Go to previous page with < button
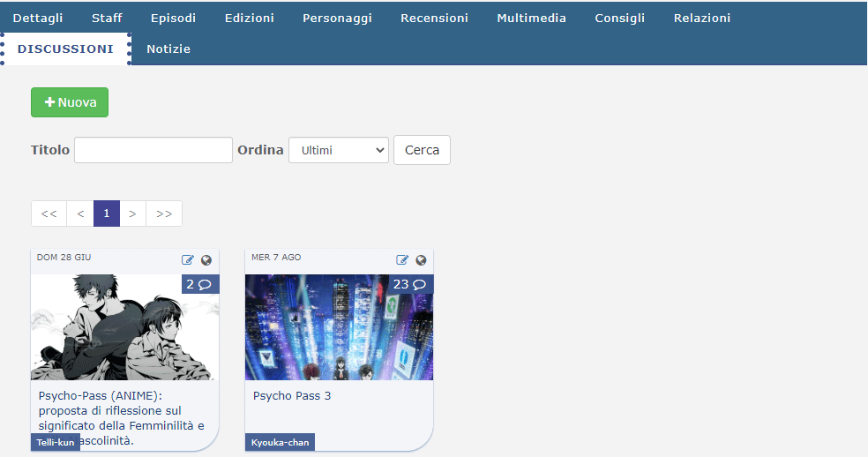 [x=80, y=214]
